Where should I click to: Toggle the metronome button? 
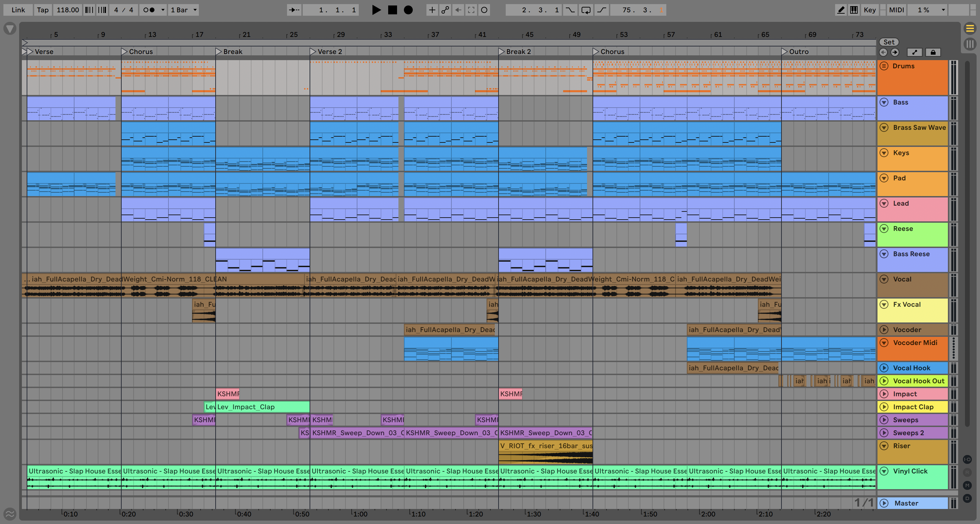point(149,10)
